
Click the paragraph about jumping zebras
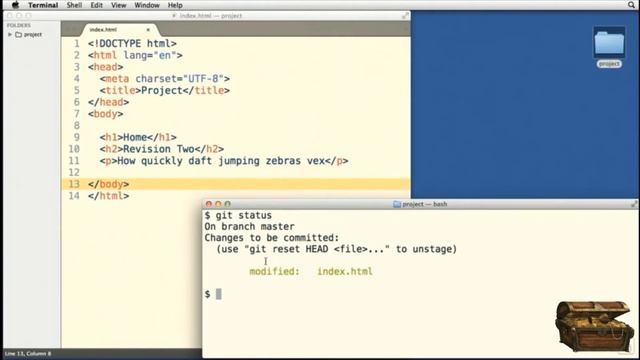coord(224,161)
